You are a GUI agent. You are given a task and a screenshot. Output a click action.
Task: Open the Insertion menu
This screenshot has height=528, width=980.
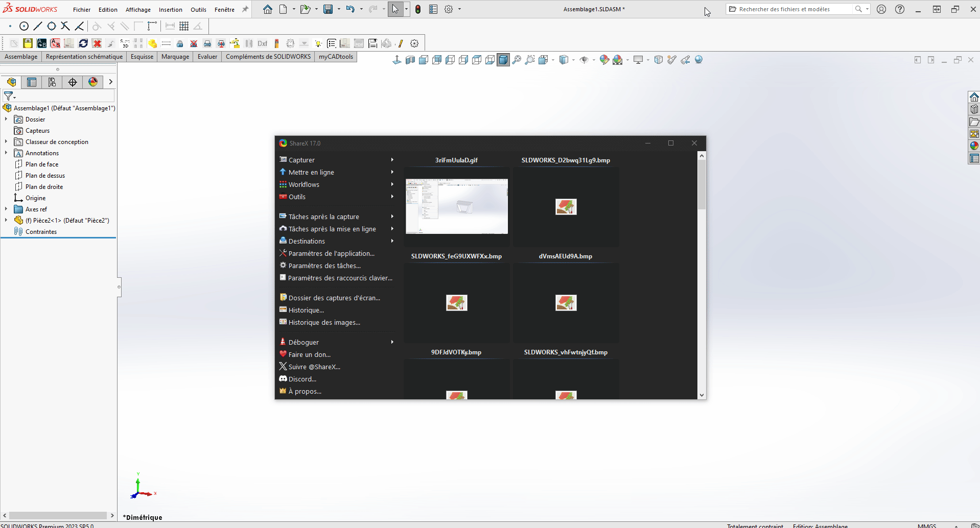click(x=170, y=10)
